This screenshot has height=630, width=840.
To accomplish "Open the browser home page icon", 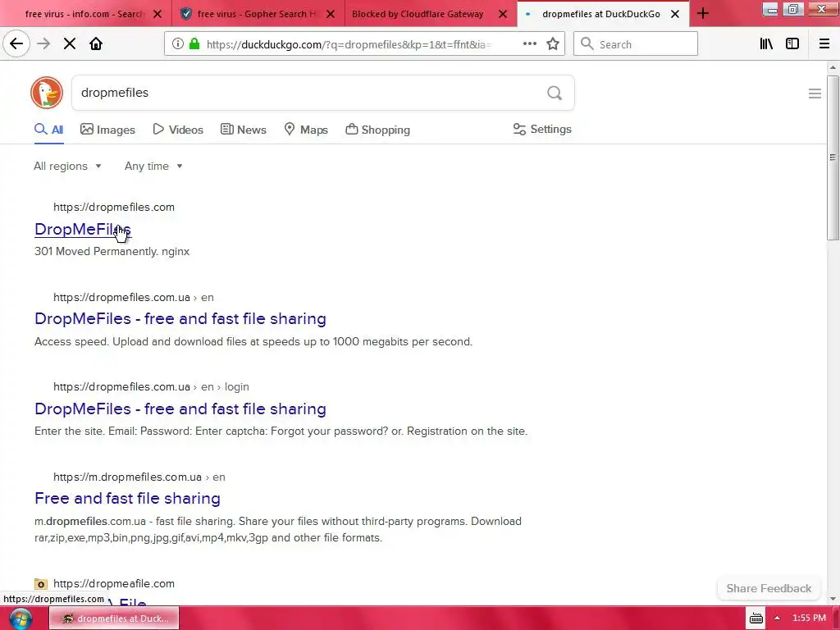I will point(96,44).
